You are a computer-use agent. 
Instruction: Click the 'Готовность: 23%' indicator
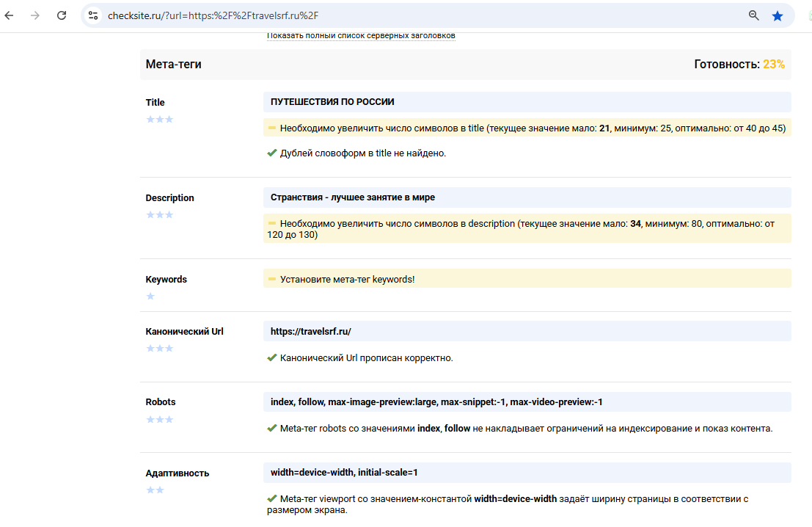pos(739,65)
